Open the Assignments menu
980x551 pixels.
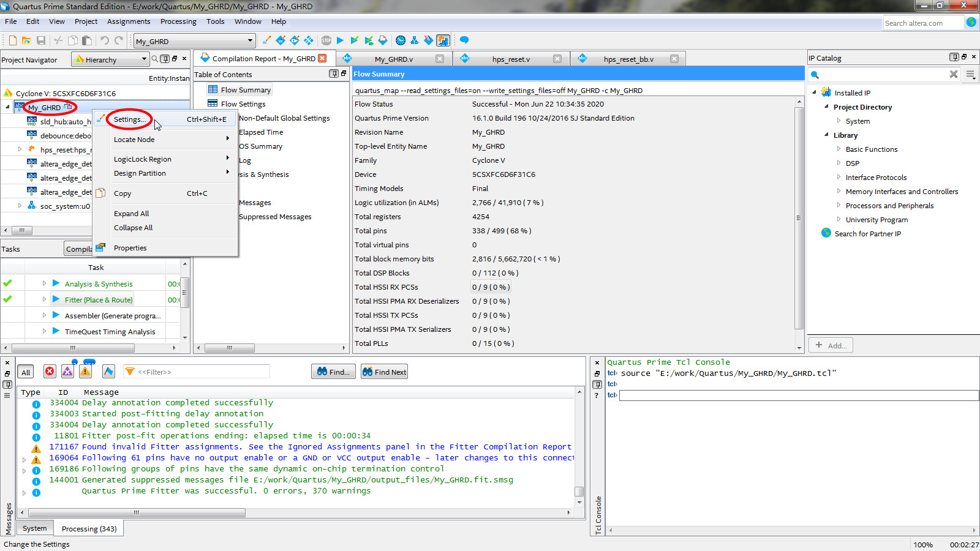coord(129,21)
